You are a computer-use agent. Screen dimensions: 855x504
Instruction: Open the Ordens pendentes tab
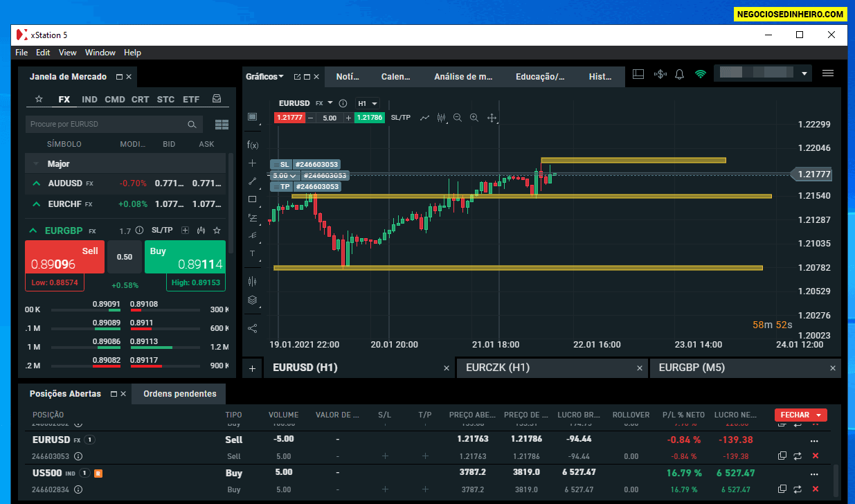[178, 393]
